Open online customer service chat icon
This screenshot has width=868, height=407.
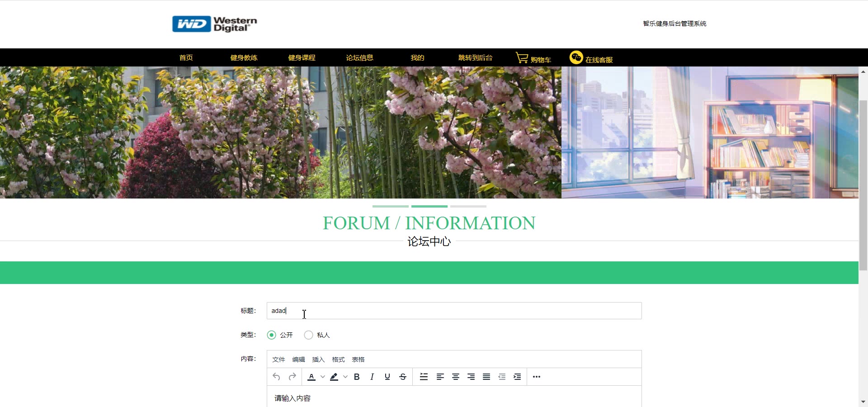[576, 57]
